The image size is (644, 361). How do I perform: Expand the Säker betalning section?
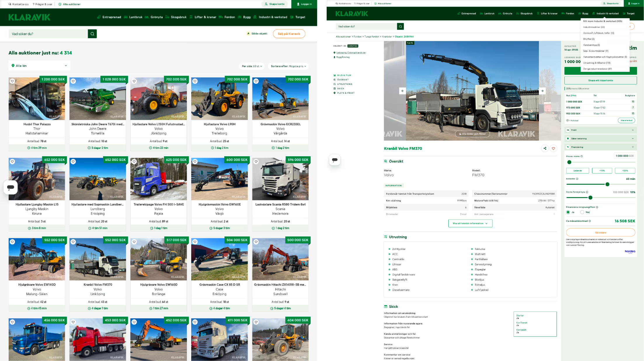(600, 139)
